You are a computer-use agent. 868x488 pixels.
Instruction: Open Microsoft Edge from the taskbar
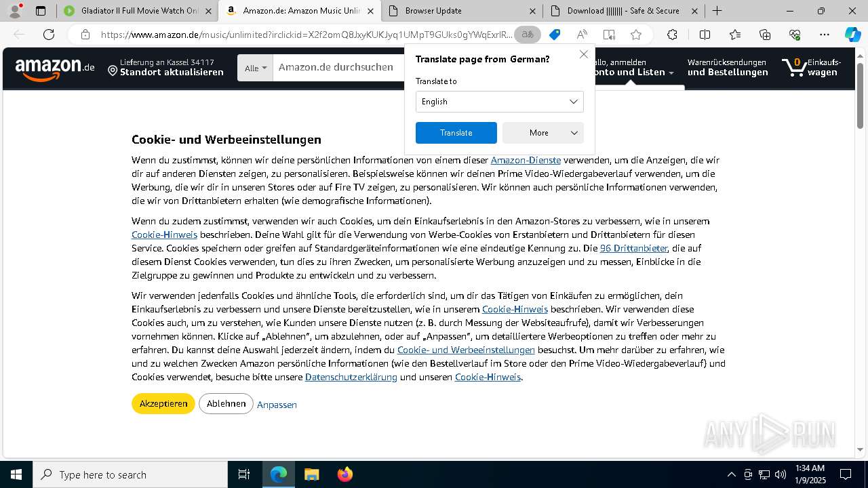tap(279, 474)
